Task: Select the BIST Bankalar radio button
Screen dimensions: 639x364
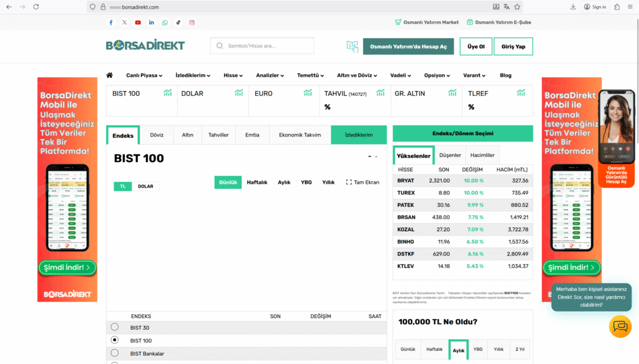Action: pos(114,353)
